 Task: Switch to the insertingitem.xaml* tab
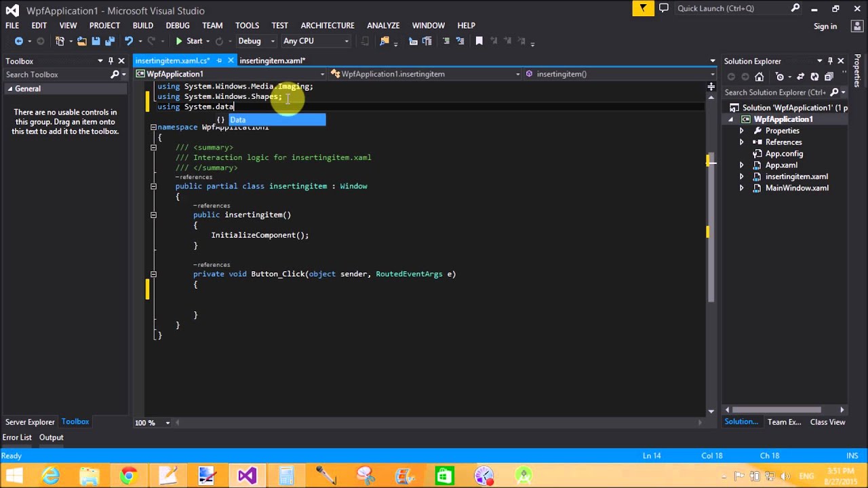pos(273,60)
